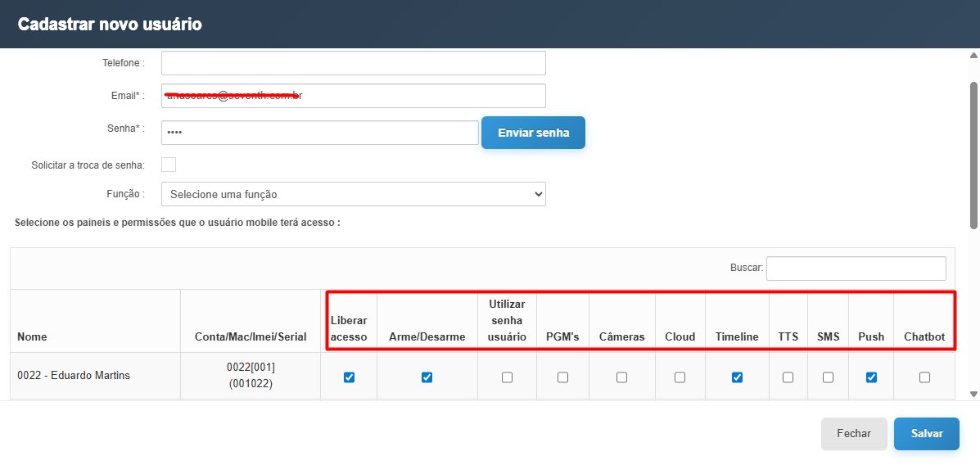980x465 pixels.
Task: Enable Utilizar senha usuário checkbox
Action: click(507, 377)
